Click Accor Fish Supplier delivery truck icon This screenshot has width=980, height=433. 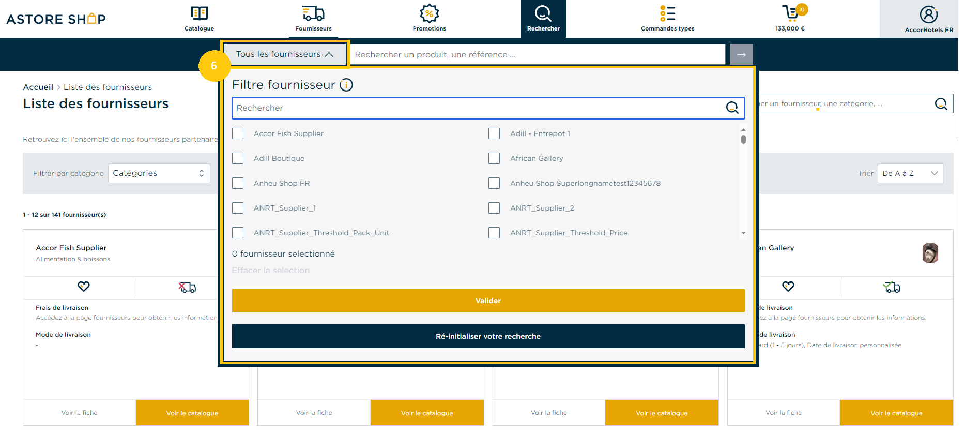pyautogui.click(x=187, y=287)
